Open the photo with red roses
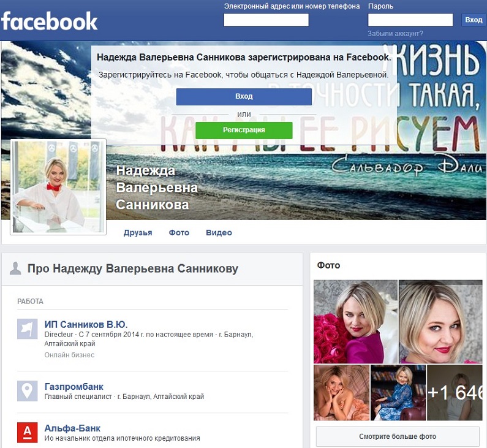This screenshot has height=448, width=487. 355,322
